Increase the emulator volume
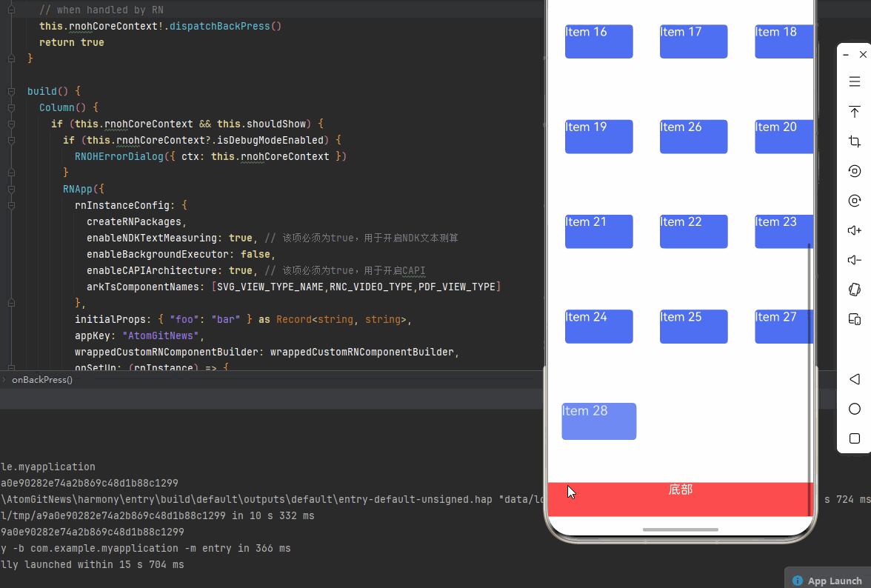The width and height of the screenshot is (871, 588). pos(855,230)
